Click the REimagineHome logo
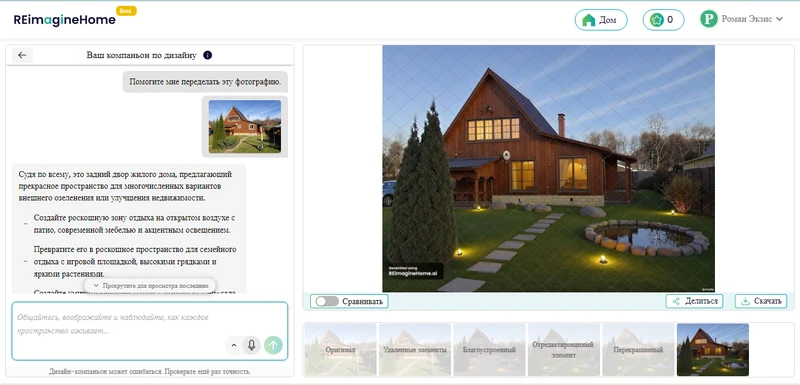 (x=63, y=20)
